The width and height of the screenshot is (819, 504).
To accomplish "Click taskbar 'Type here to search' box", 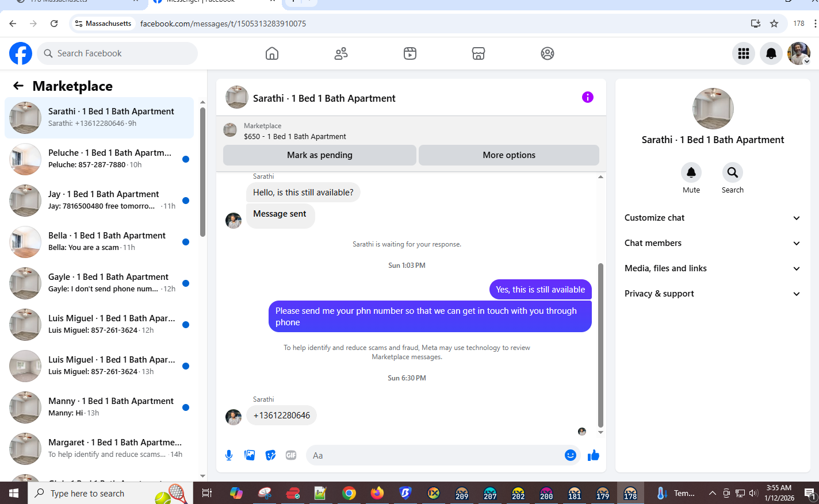I will (110, 493).
